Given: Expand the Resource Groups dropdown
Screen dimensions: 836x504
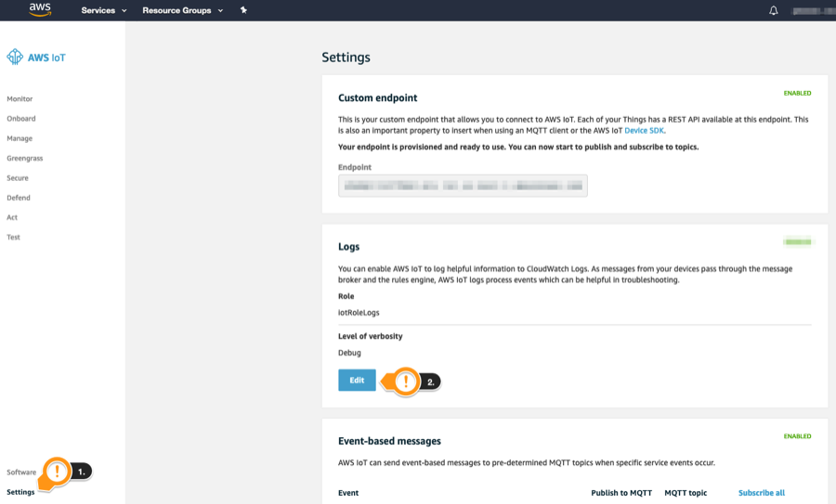Looking at the screenshot, I should 182,10.
